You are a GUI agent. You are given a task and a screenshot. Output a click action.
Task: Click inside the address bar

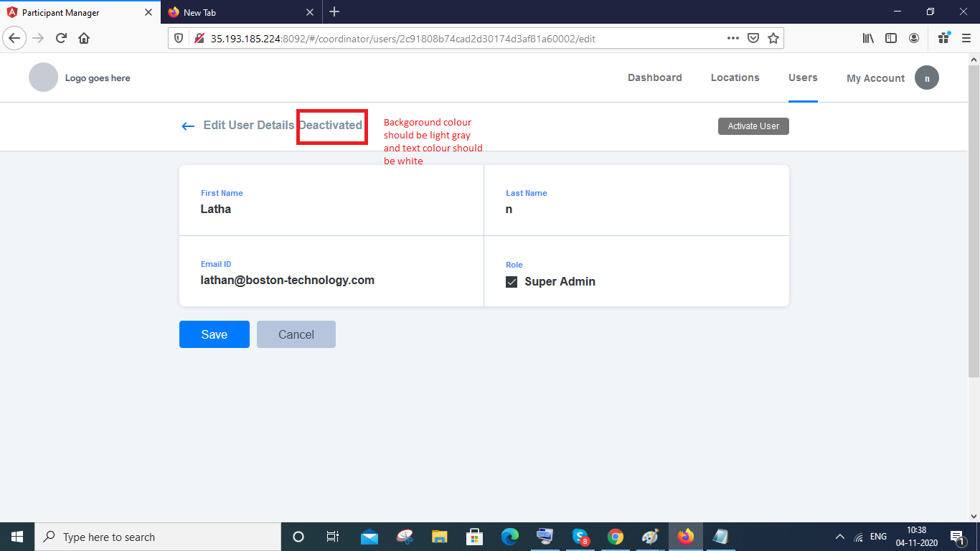coord(430,38)
